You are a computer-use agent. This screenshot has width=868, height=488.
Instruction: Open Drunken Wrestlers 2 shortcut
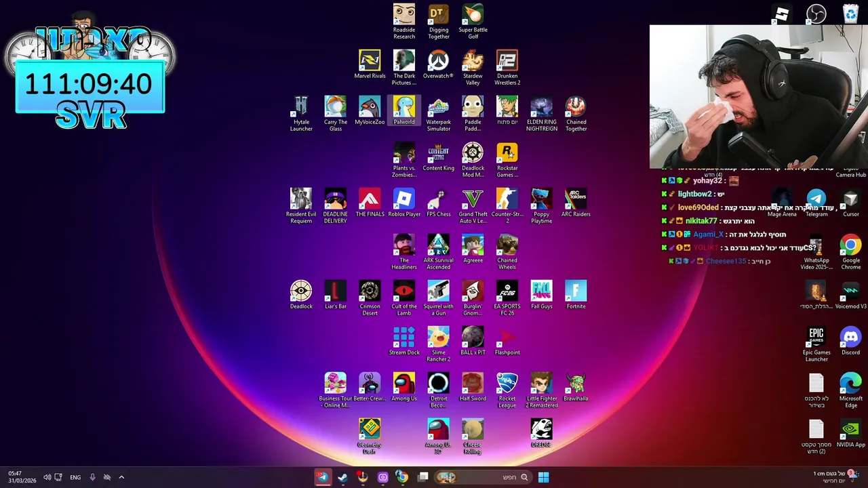coord(507,68)
